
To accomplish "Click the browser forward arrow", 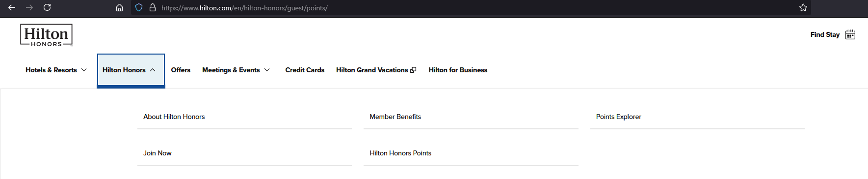I will [x=29, y=7].
